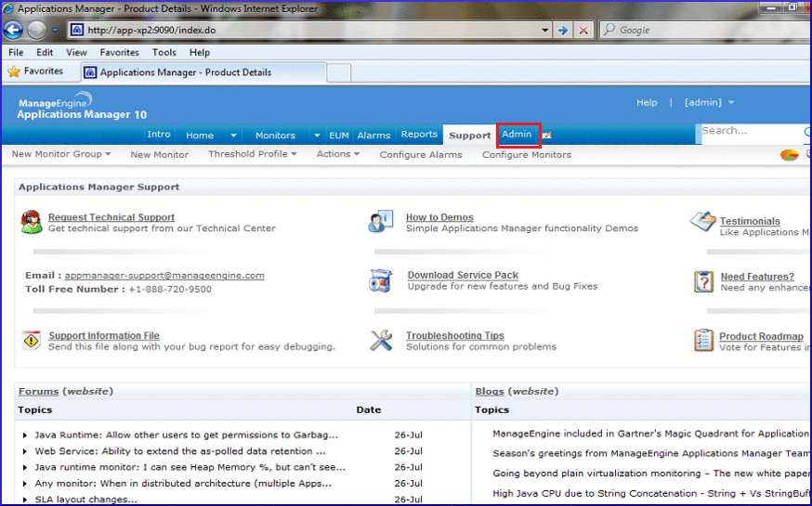Open the Troubleshooting Tips link
The image size is (812, 506).
pos(455,335)
